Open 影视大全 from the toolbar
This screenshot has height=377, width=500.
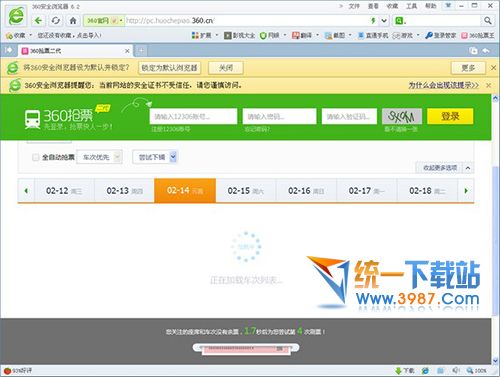pyautogui.click(x=239, y=35)
